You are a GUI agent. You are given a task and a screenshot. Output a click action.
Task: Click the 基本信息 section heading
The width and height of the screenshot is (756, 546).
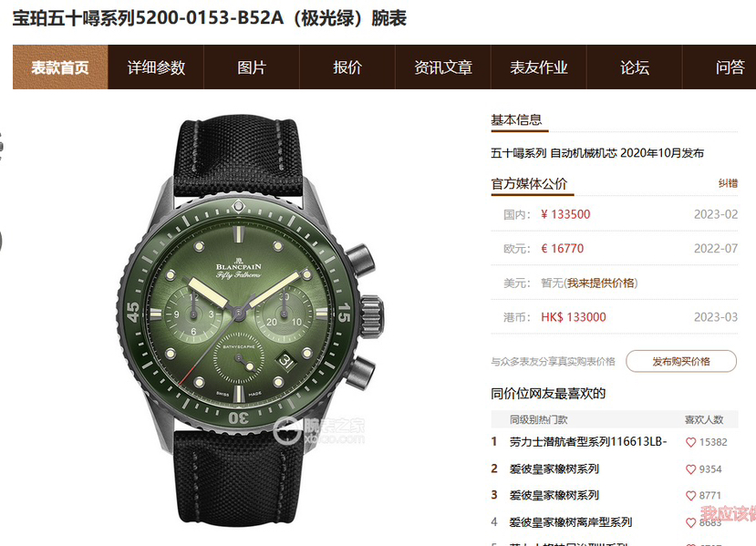pos(516,120)
